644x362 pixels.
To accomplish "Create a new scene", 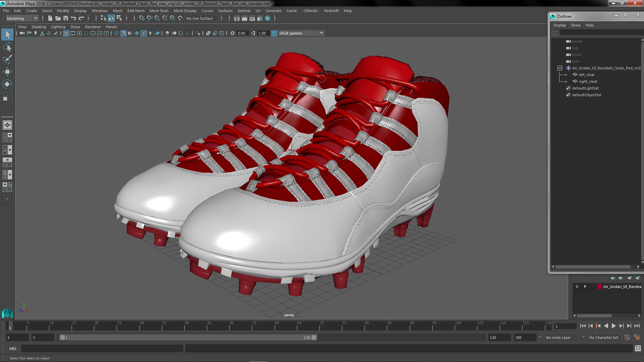I will (50, 18).
